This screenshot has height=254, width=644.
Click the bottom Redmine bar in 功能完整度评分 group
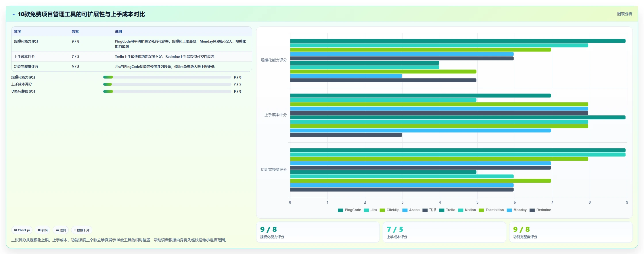click(x=402, y=190)
